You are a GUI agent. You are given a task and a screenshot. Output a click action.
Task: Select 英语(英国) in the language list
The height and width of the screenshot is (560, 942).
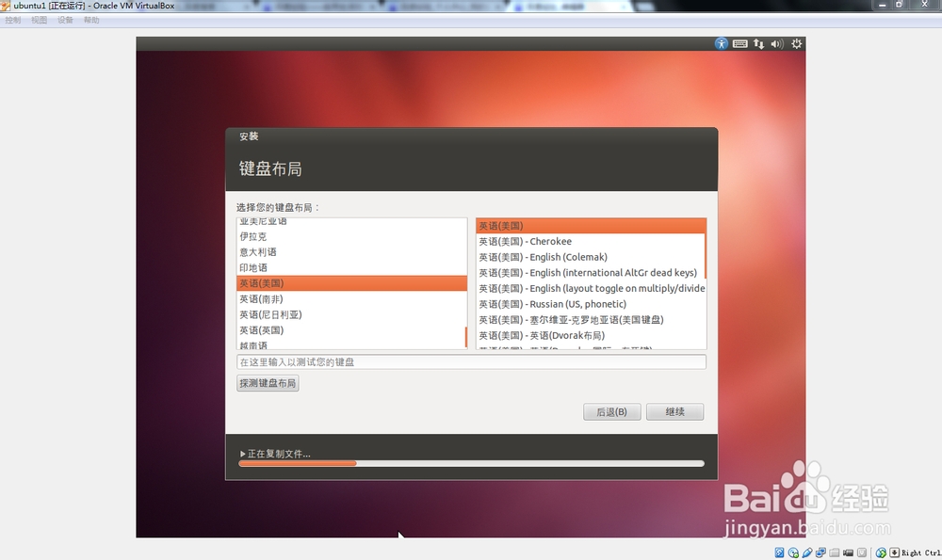(x=350, y=330)
